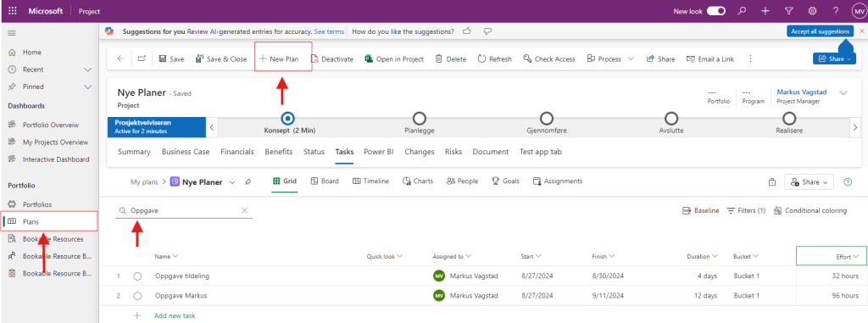The image size is (868, 323).
Task: Open the Microsoft app launcher grid
Action: [x=12, y=10]
